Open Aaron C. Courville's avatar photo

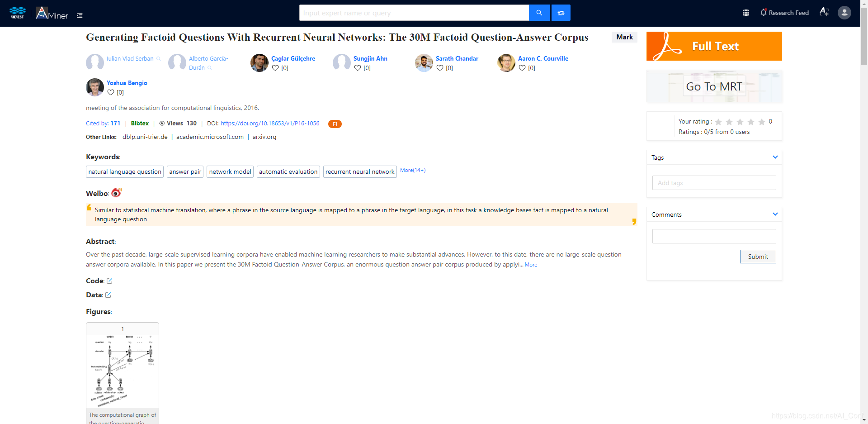[x=506, y=63]
